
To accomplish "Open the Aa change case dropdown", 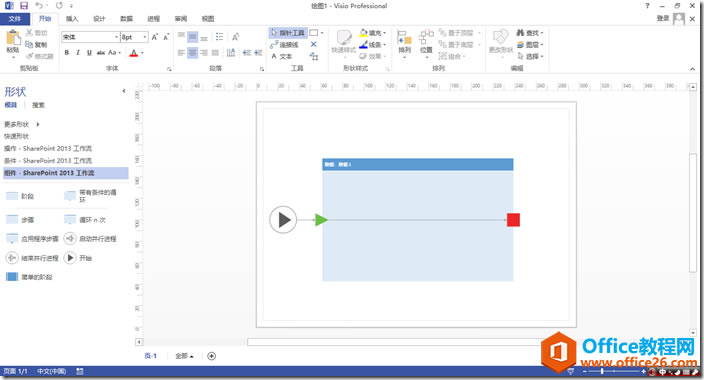I will [114, 53].
